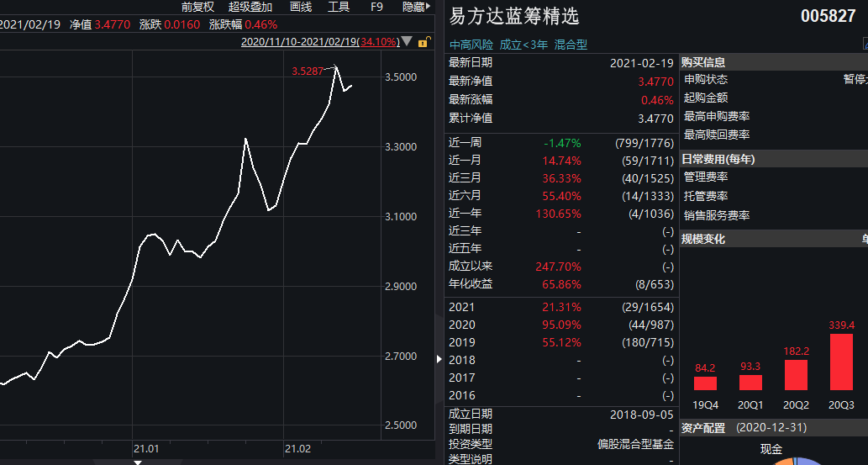868x465 pixels.
Task: Click the 托管费率 label
Action: 706,196
